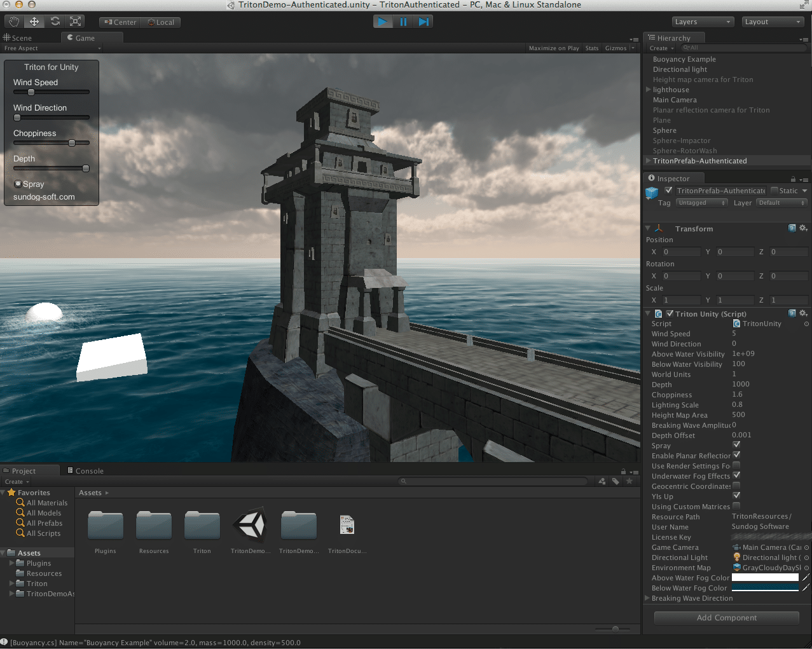Toggle Maximize on Play button
This screenshot has height=649, width=812.
[x=554, y=48]
